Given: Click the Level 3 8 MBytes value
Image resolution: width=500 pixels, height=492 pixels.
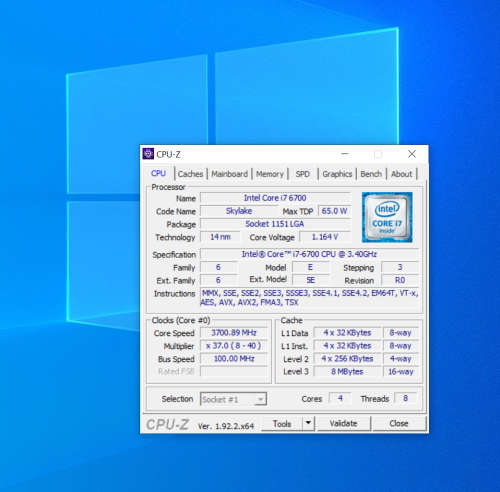Looking at the screenshot, I should coord(347,372).
